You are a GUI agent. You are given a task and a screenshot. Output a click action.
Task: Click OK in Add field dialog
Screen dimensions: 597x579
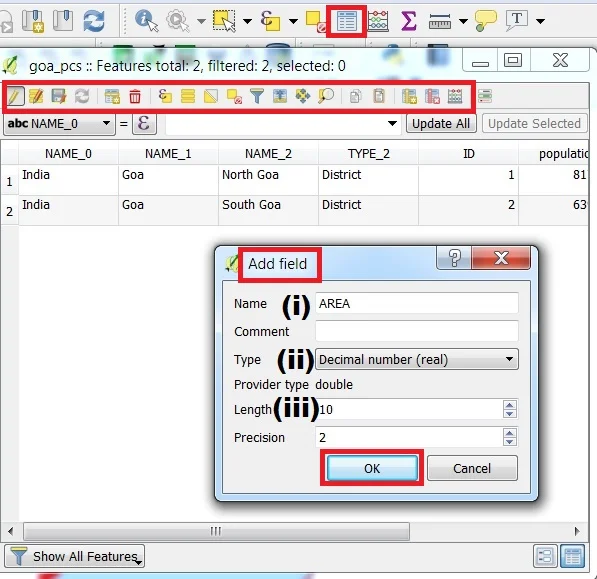(x=372, y=468)
